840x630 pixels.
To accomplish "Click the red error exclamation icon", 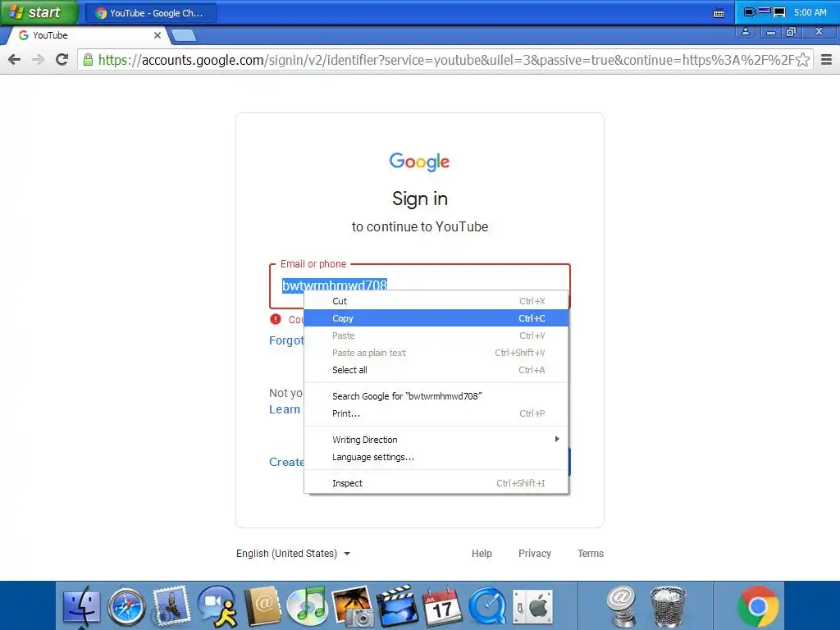I will click(276, 319).
